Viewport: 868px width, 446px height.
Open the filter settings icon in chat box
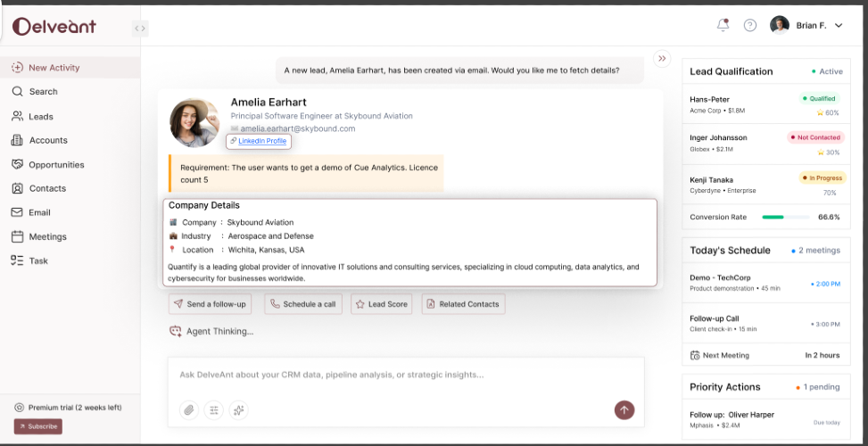[x=213, y=410]
